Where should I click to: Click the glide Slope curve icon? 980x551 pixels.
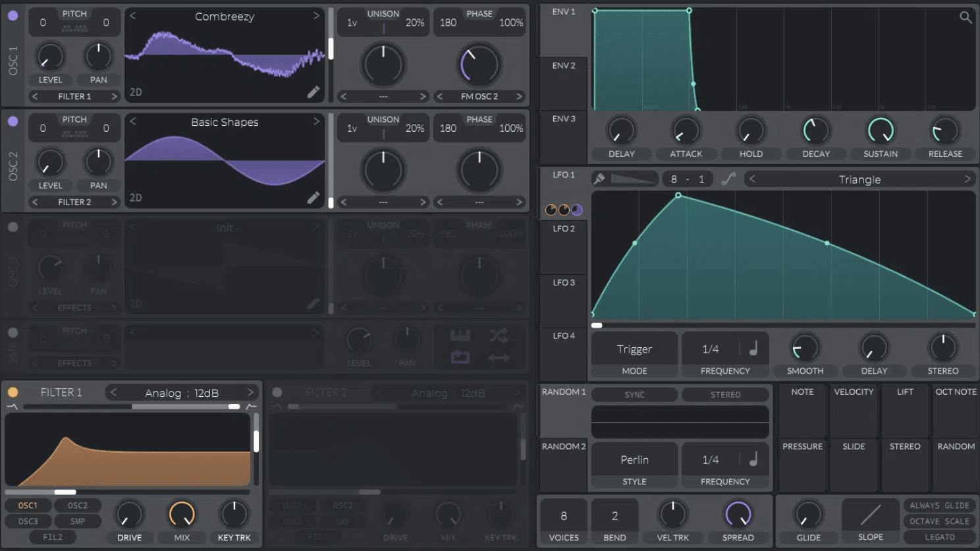pyautogui.click(x=871, y=515)
